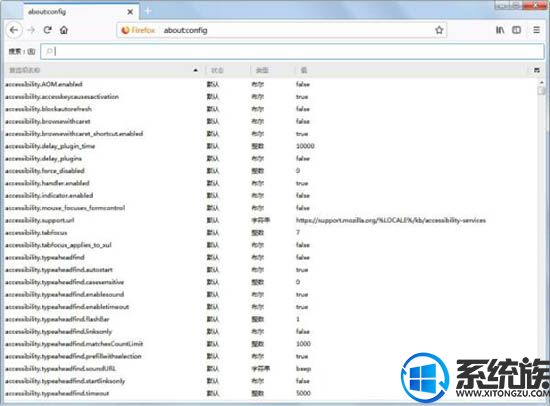The width and height of the screenshot is (550, 406).
Task: Click the preference search input field
Action: click(x=292, y=52)
